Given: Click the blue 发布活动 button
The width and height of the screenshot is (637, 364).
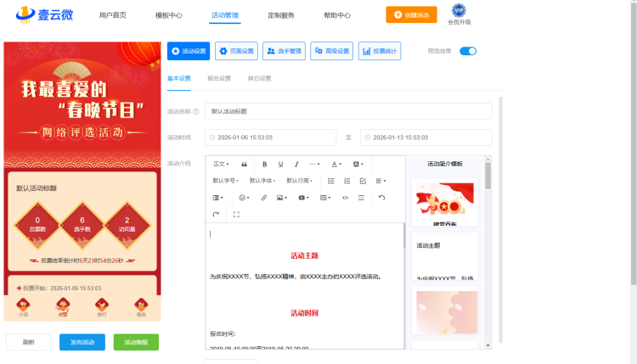Looking at the screenshot, I should [x=82, y=342].
